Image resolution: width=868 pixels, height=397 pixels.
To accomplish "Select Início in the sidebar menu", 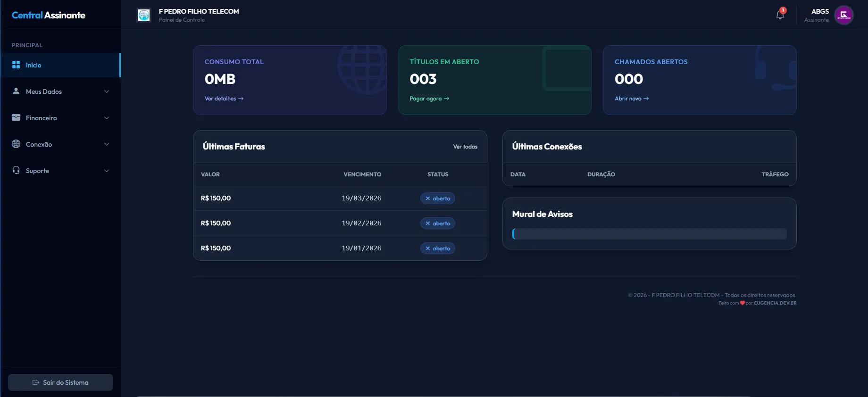I will [x=33, y=65].
